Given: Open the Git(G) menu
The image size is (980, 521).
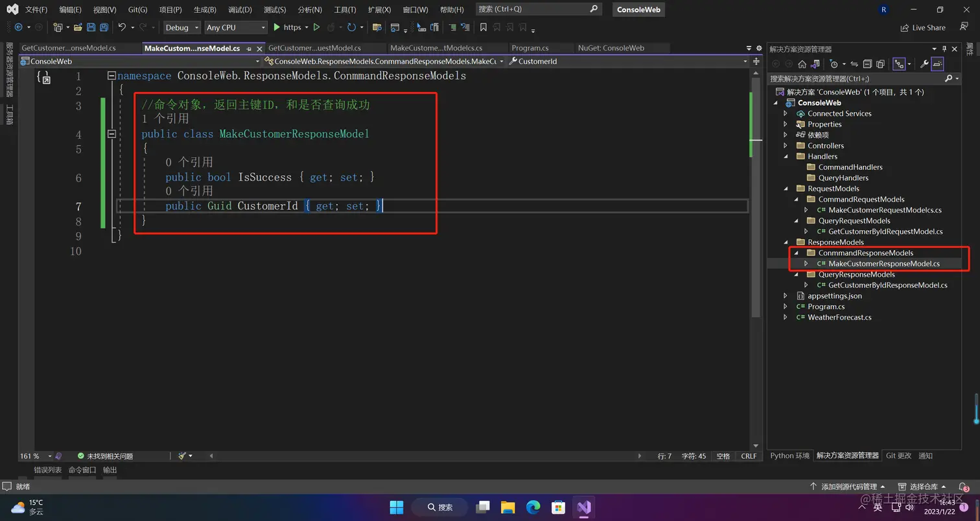Looking at the screenshot, I should (137, 10).
